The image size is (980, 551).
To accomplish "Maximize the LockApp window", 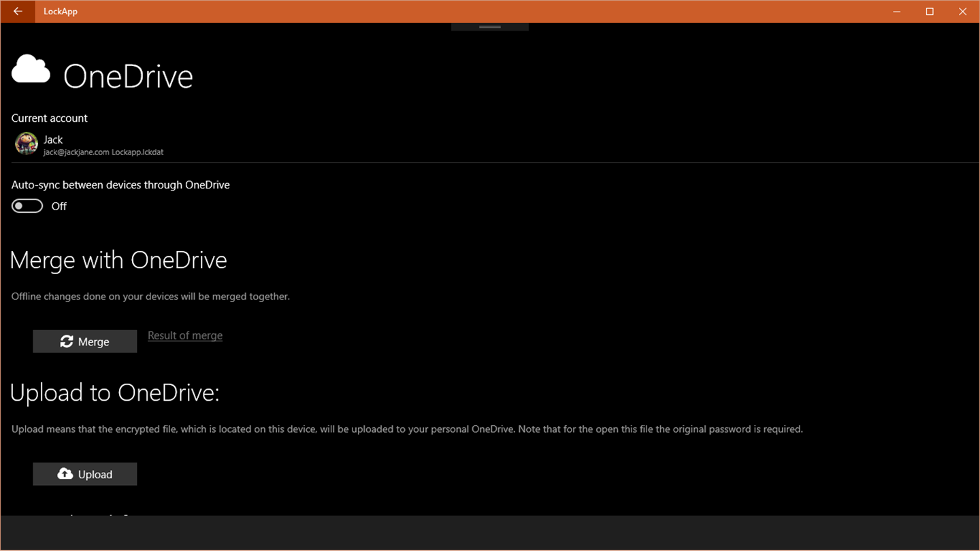I will [x=930, y=12].
